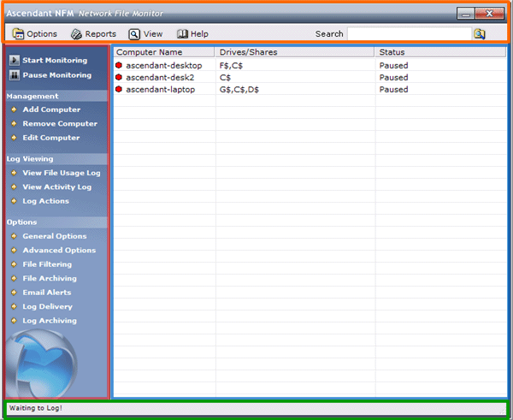Click the bullet icon next to Remove Computer
The image size is (513, 420).
click(14, 123)
